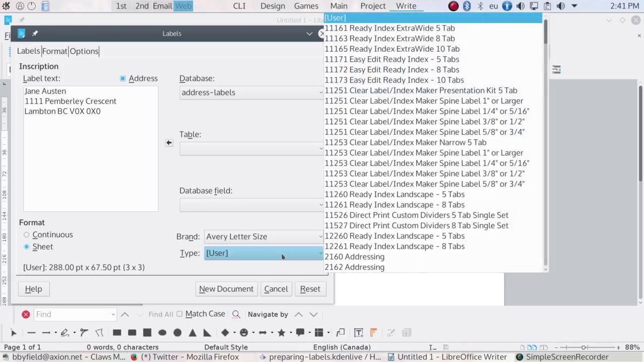
Task: Select the Freeform curve drawing tool
Action: 64,333
